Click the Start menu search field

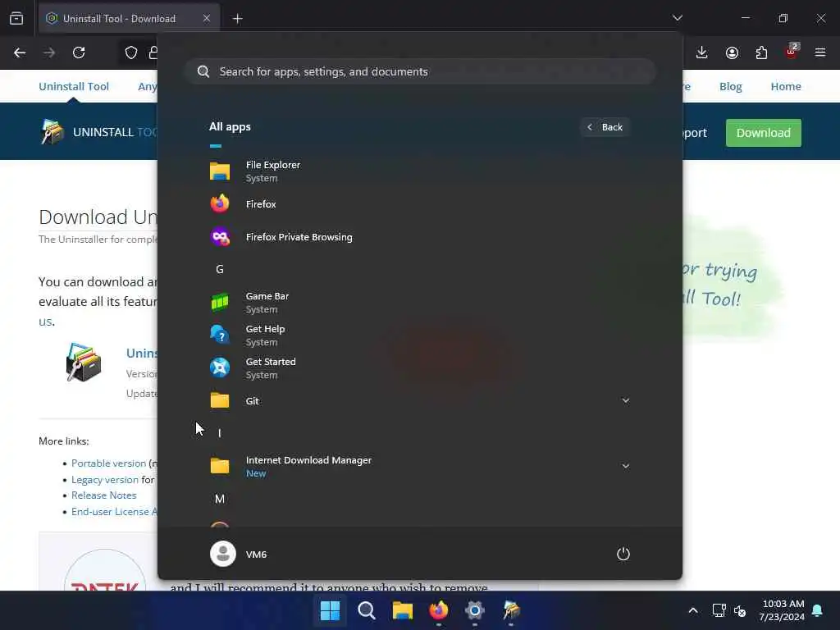click(420, 72)
